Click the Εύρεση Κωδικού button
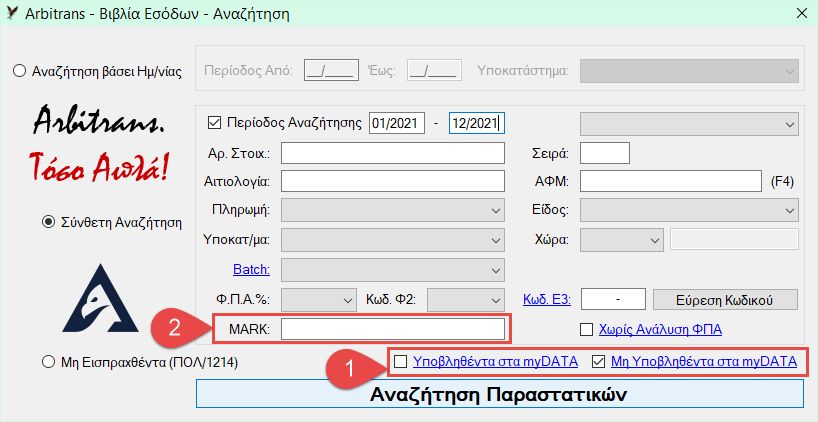Image resolution: width=818 pixels, height=422 pixels. pos(726,300)
